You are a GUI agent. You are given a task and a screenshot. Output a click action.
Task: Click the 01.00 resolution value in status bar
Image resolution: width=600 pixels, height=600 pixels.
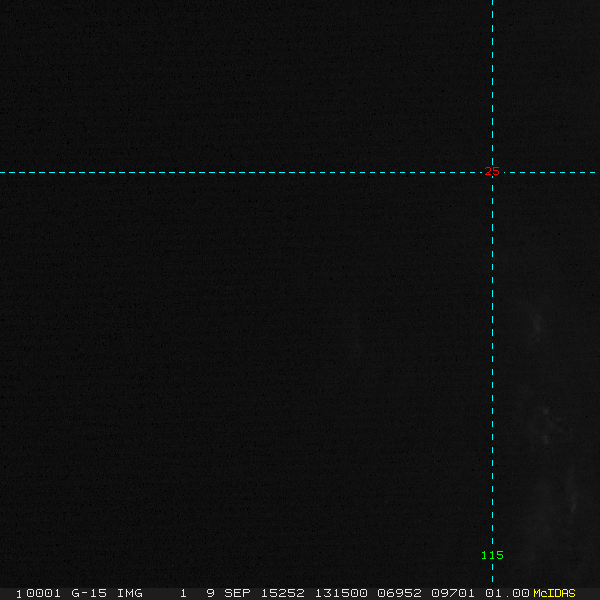pyautogui.click(x=507, y=593)
